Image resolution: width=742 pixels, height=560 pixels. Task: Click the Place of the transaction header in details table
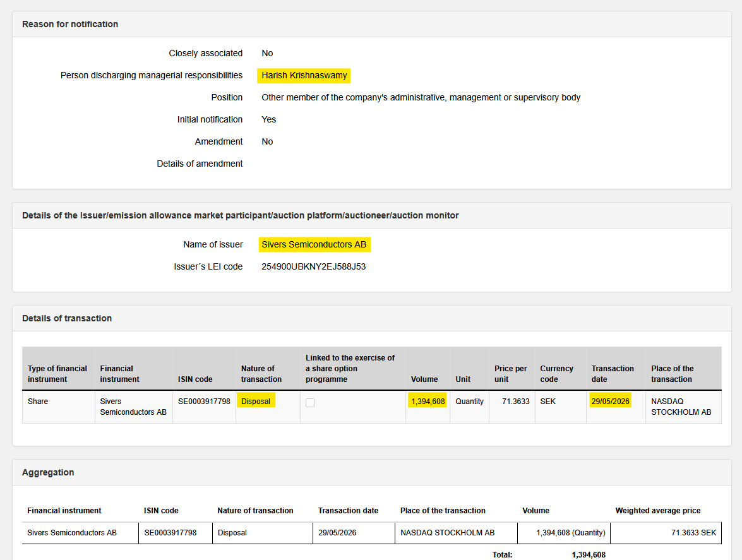tap(672, 374)
